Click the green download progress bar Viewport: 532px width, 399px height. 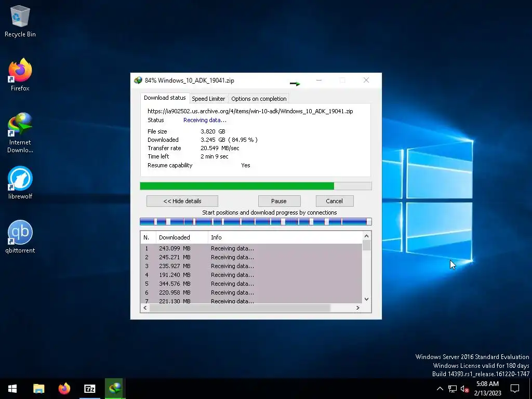point(256,186)
